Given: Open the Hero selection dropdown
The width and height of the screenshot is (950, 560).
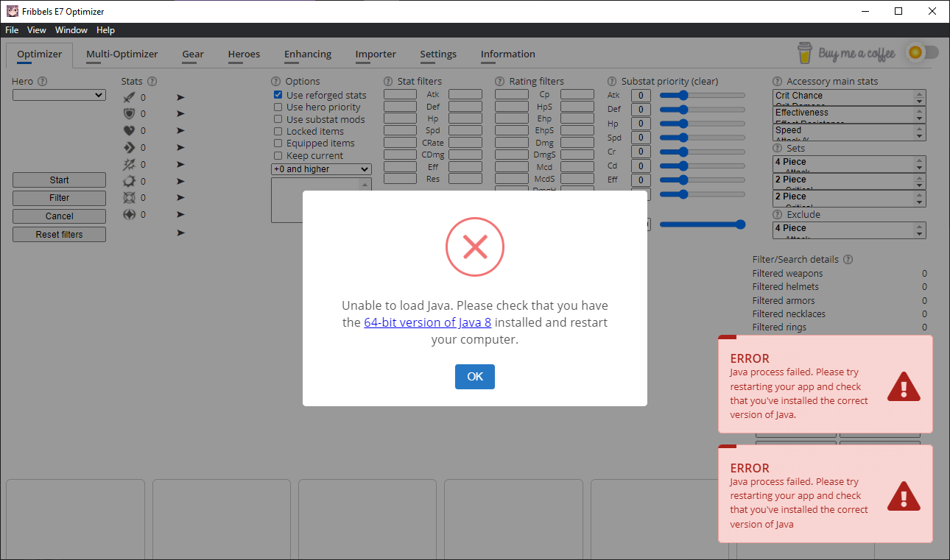Looking at the screenshot, I should 59,95.
